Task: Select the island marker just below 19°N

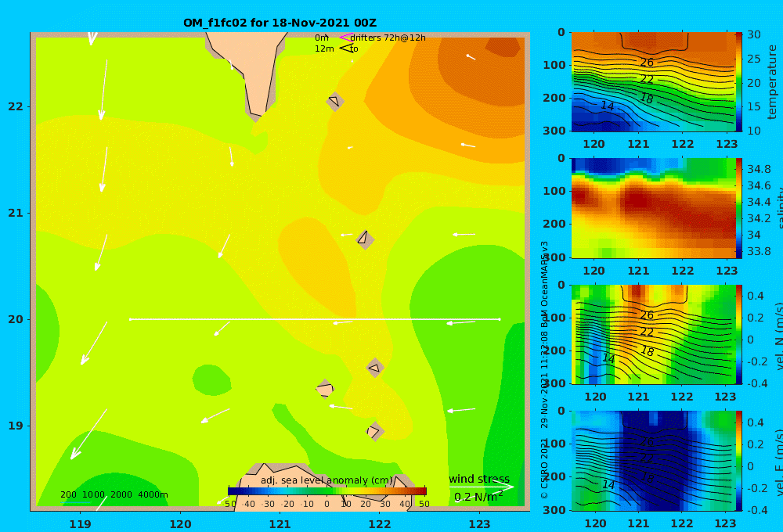Action: 374,431
